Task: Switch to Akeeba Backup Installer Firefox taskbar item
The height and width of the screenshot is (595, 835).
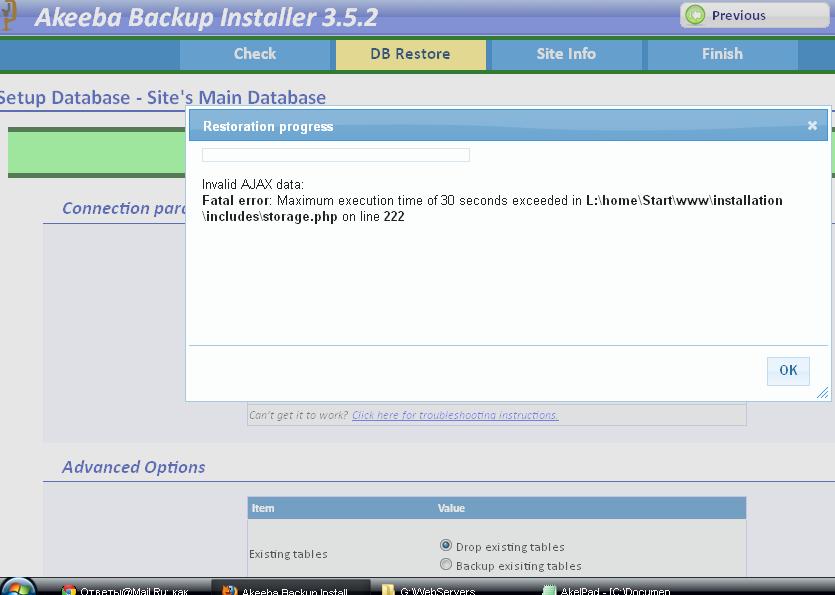Action: click(290, 590)
